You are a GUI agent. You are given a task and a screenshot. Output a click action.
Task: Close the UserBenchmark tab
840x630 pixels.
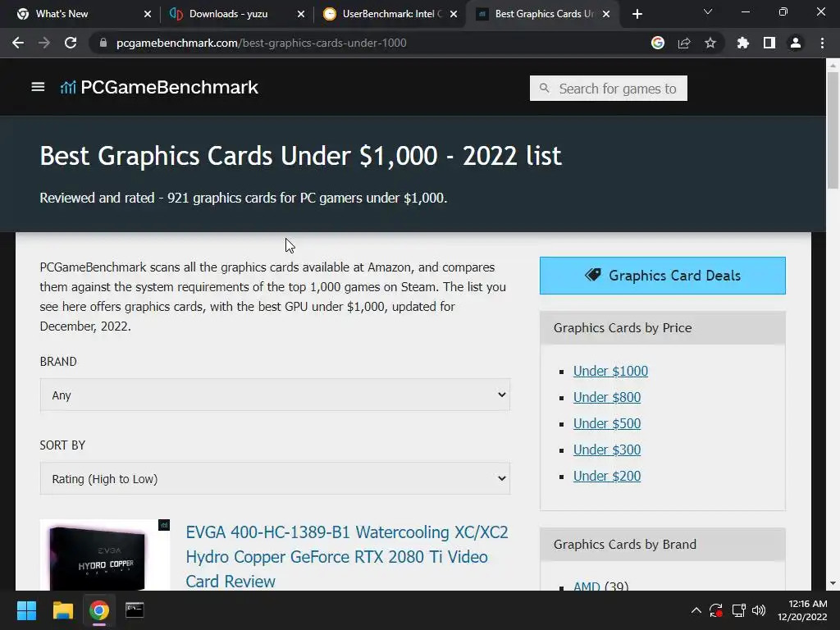[x=454, y=14]
